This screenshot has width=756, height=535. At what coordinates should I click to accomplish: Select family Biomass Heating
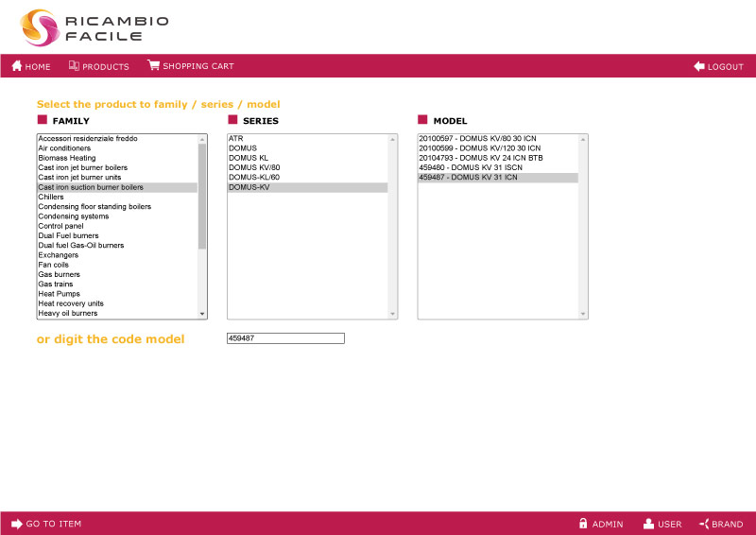tap(117, 158)
